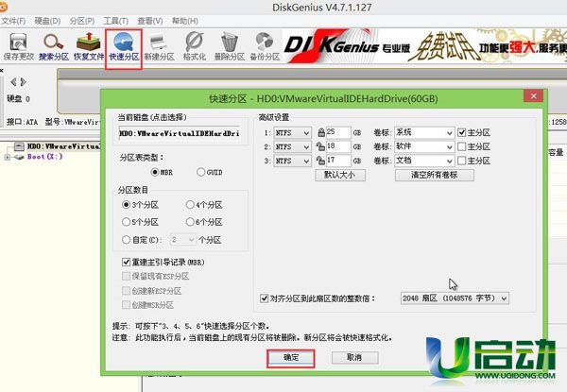Open custom partition count dropdown
567x392 pixels.
pyautogui.click(x=182, y=240)
